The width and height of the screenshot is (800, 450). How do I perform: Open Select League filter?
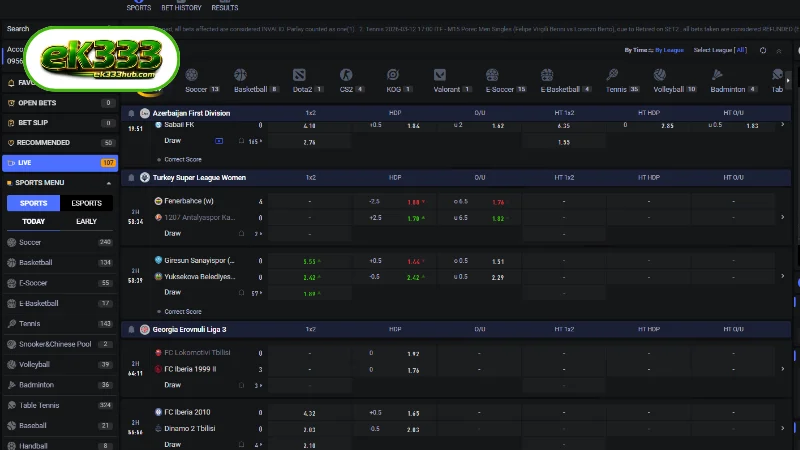click(x=720, y=50)
